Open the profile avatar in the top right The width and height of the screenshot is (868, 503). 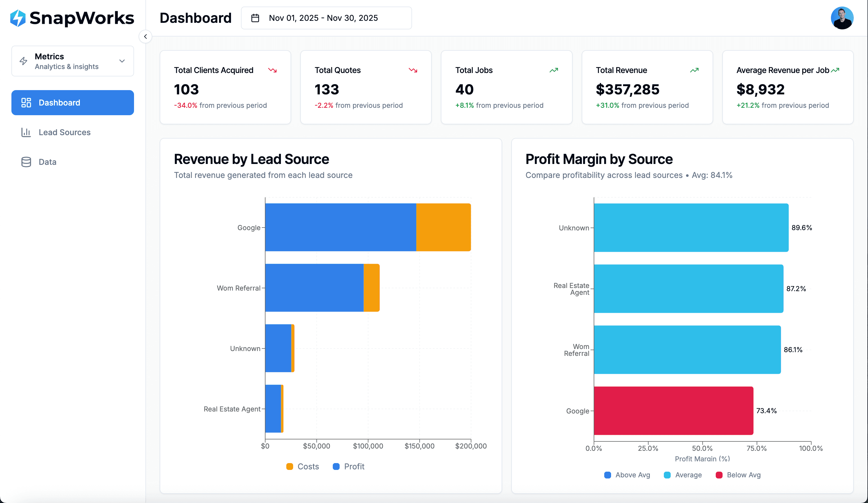click(x=842, y=18)
